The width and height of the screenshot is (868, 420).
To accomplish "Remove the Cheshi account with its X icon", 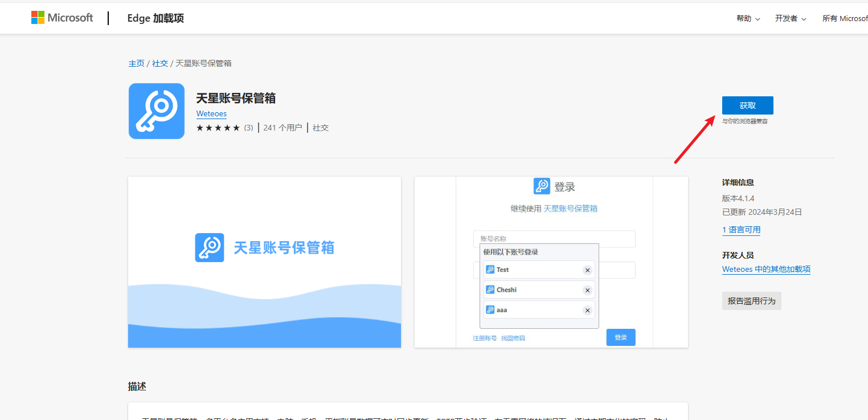I will point(588,290).
